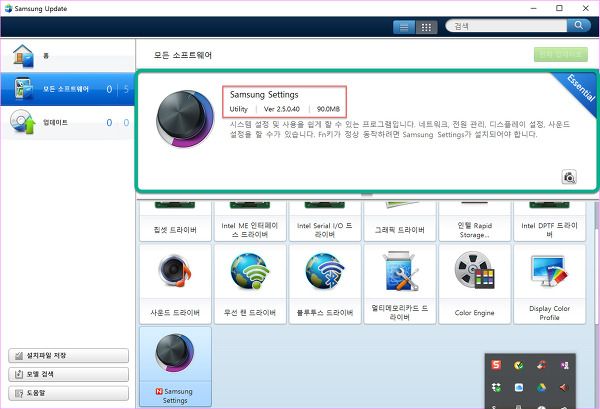
Task: Click the home house icon
Action: click(x=23, y=55)
